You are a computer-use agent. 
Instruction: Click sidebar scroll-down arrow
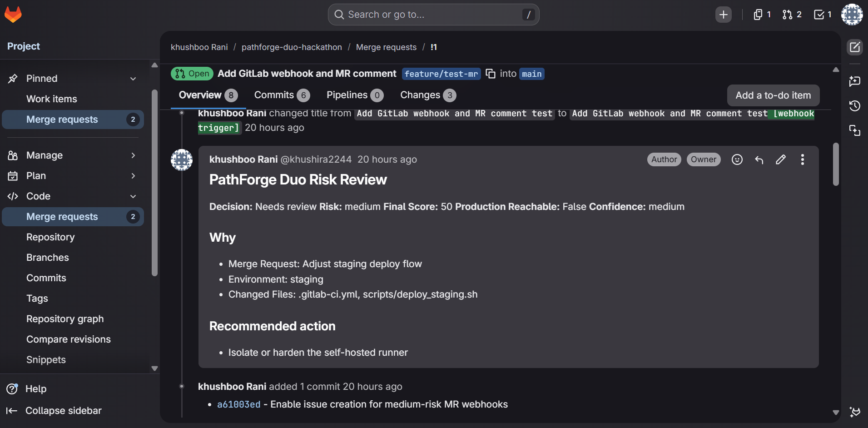point(154,368)
